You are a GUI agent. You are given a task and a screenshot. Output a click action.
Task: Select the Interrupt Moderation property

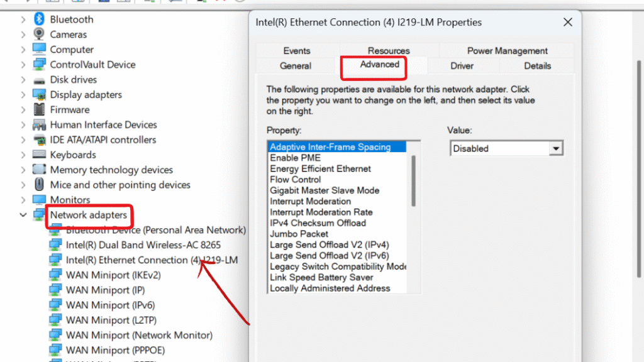(337, 202)
